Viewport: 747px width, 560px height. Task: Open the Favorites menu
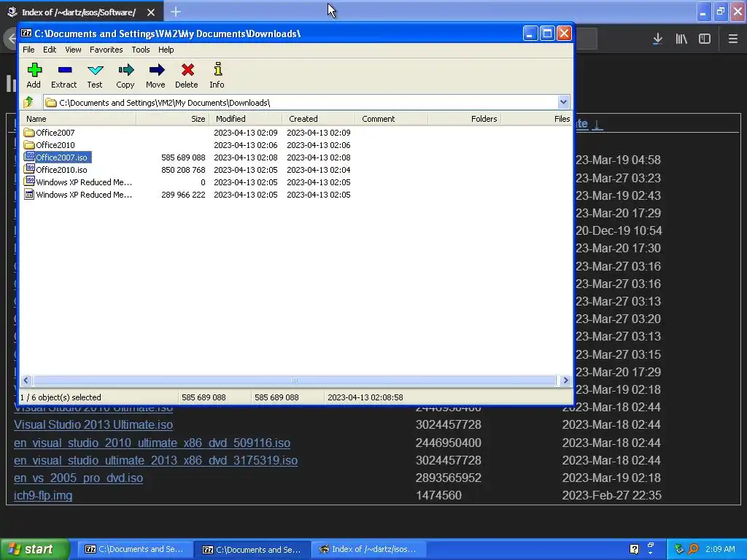107,50
